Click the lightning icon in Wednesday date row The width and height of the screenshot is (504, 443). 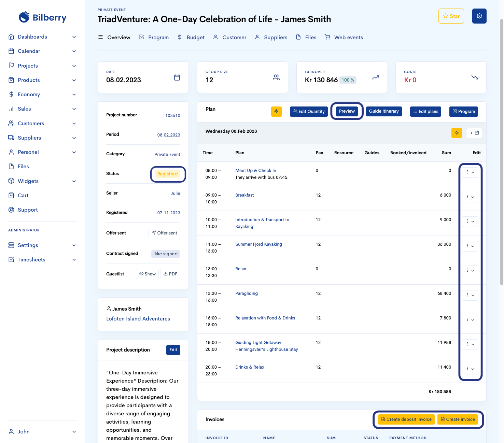(457, 133)
